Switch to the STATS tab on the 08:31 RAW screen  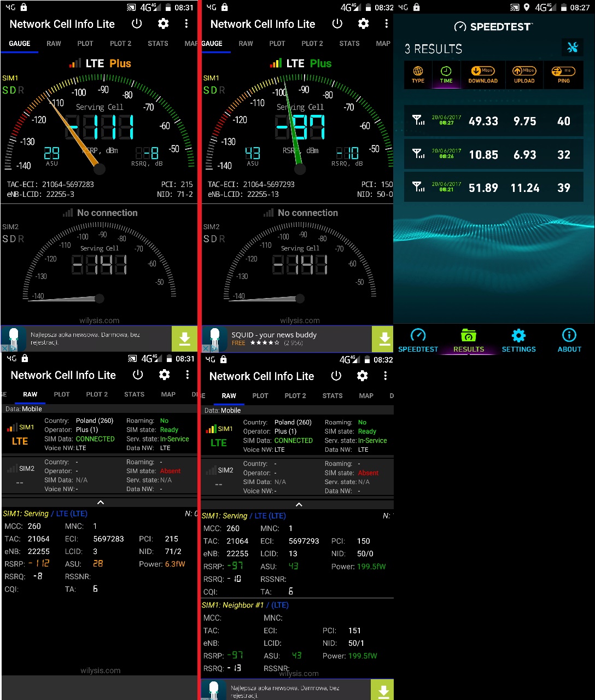tap(134, 394)
